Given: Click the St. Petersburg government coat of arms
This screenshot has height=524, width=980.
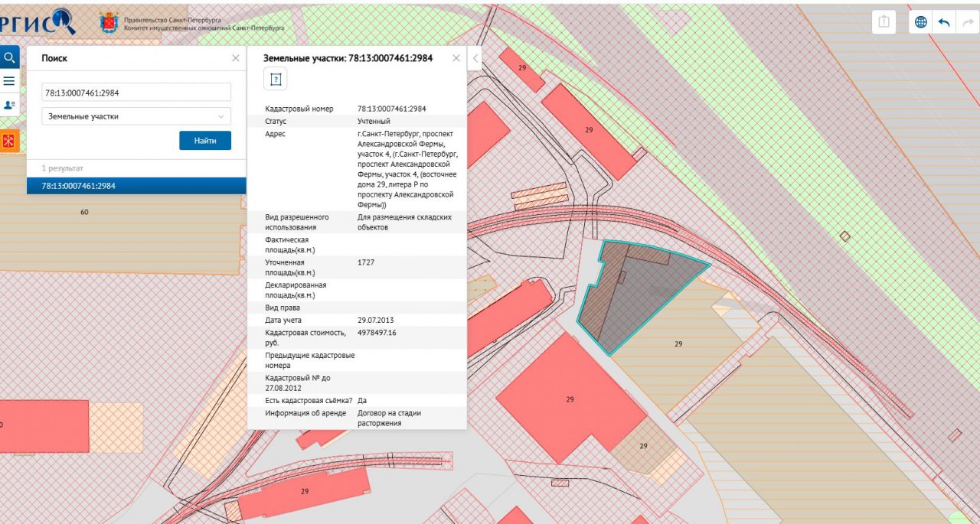Looking at the screenshot, I should pyautogui.click(x=109, y=22).
